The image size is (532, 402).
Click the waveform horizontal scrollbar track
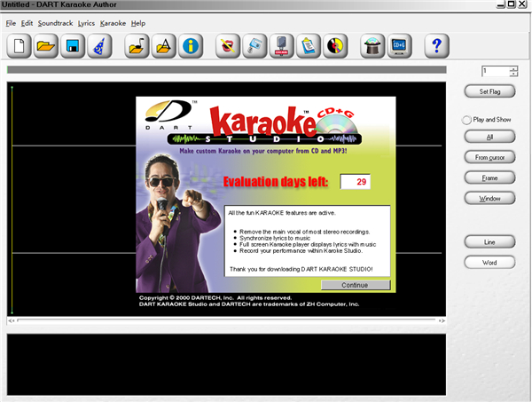[227, 320]
